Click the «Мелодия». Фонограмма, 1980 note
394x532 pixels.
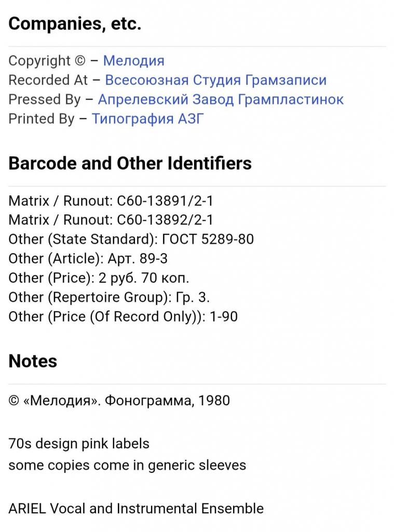pos(119,401)
